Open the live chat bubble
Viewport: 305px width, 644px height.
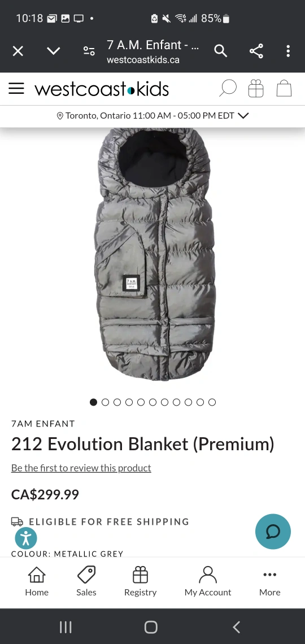point(273,532)
